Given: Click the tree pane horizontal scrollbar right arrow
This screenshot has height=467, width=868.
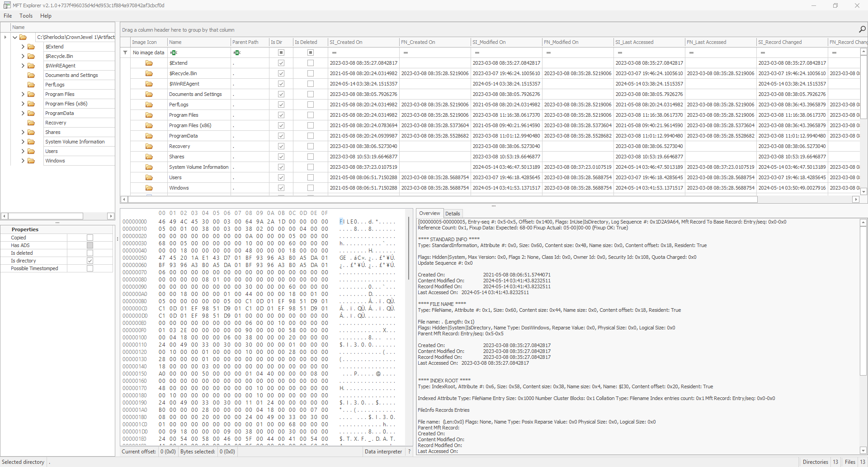Looking at the screenshot, I should point(111,216).
